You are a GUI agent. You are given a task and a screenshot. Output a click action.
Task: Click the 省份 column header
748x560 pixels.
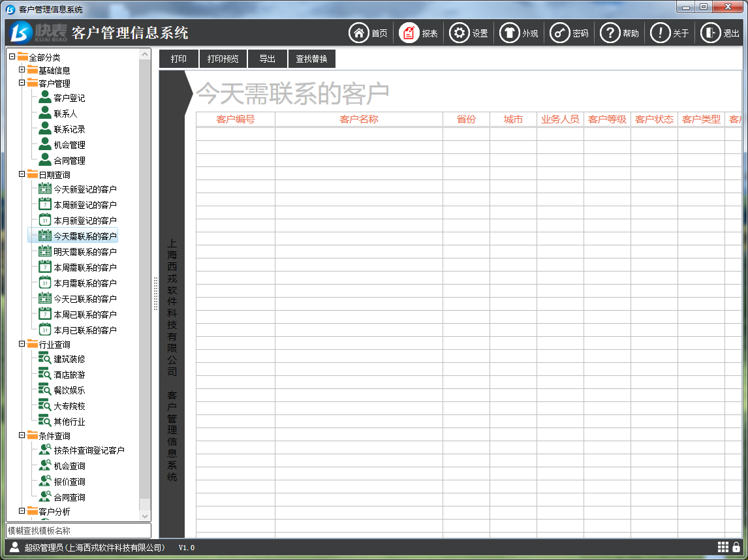pyautogui.click(x=466, y=119)
